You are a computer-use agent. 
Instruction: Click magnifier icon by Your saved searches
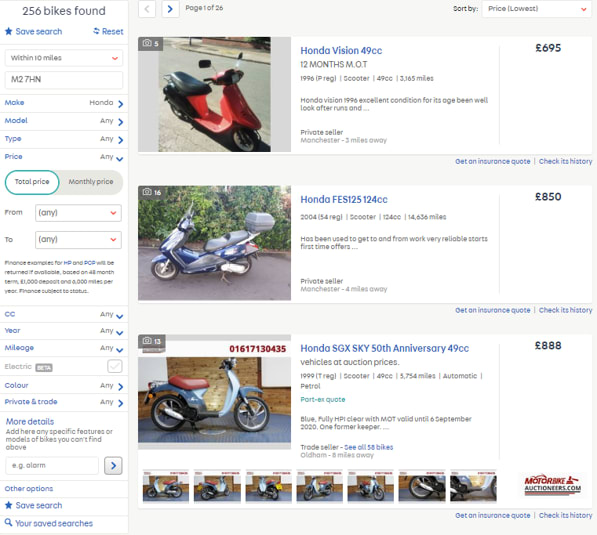[x=8, y=522]
